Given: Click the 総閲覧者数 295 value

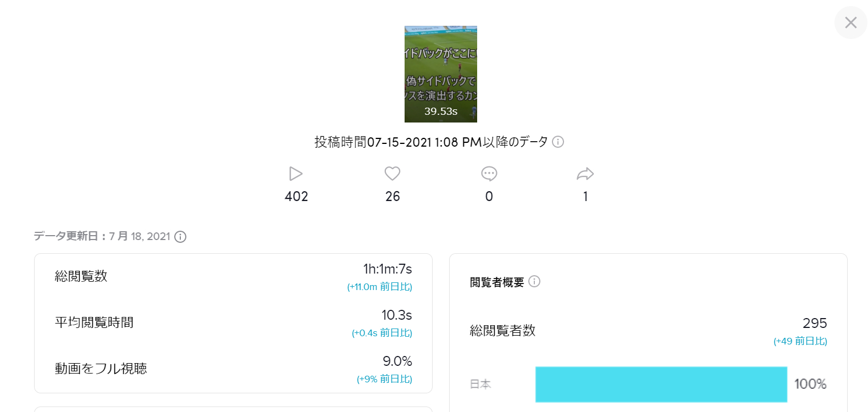Looking at the screenshot, I should click(x=815, y=323).
